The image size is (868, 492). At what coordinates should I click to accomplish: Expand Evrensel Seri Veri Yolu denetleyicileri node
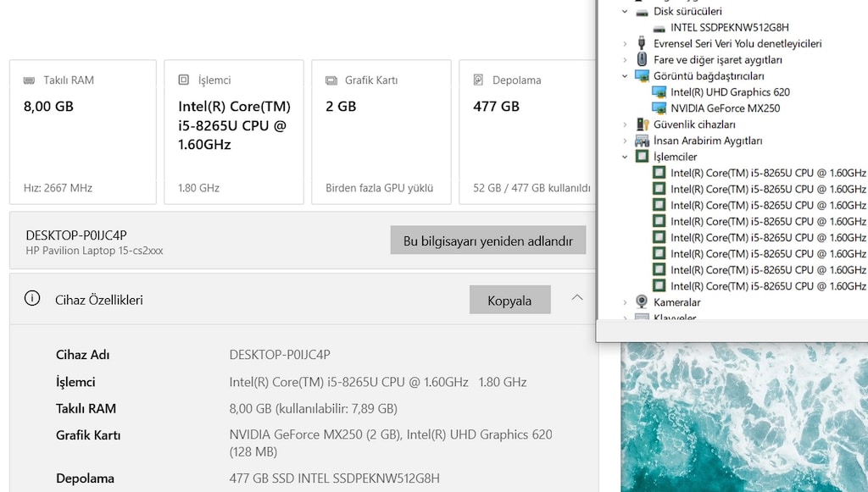625,44
